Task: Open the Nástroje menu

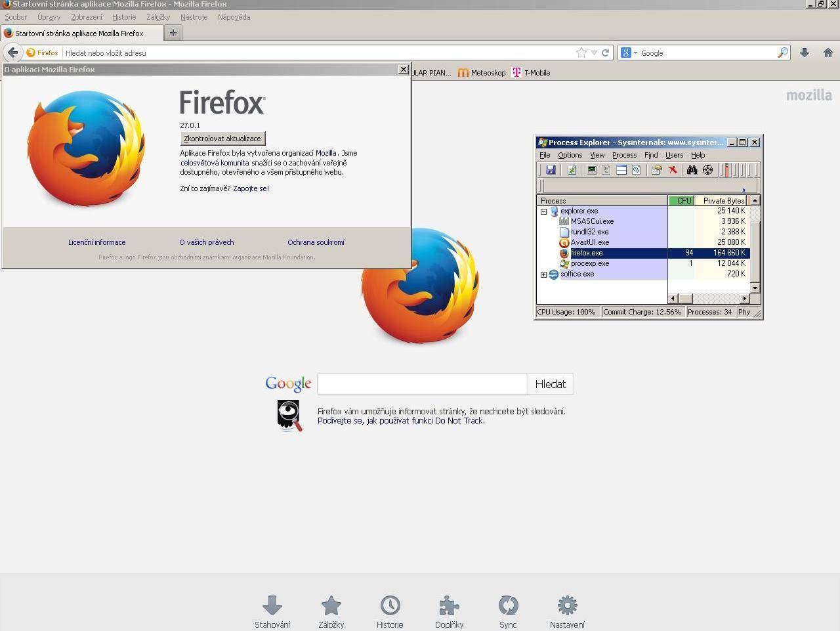Action: pyautogui.click(x=194, y=17)
